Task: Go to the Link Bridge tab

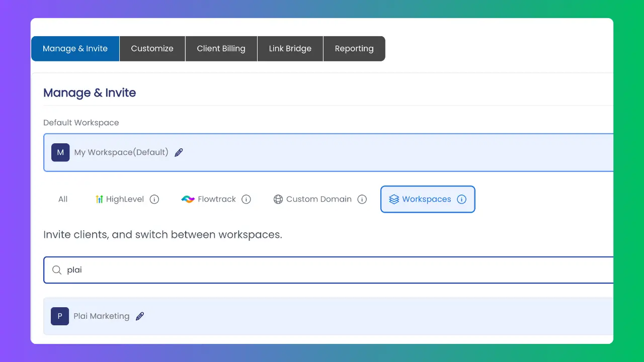Action: click(x=290, y=49)
